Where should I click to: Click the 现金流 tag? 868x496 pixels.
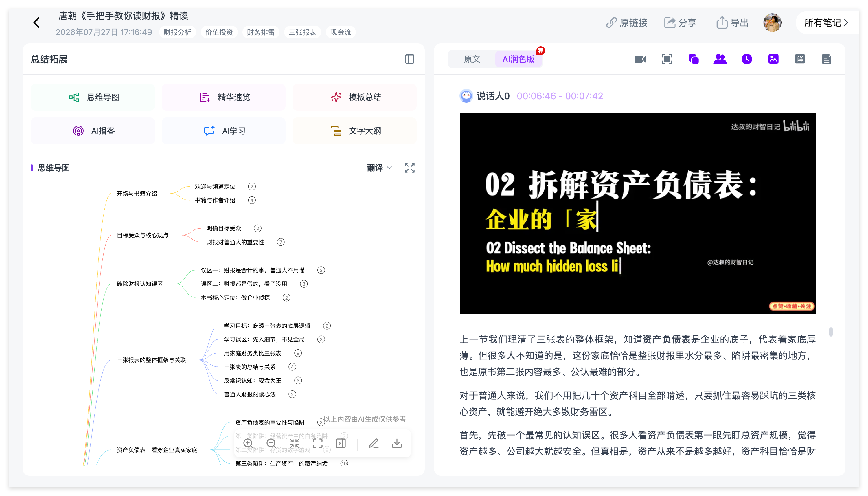[341, 32]
